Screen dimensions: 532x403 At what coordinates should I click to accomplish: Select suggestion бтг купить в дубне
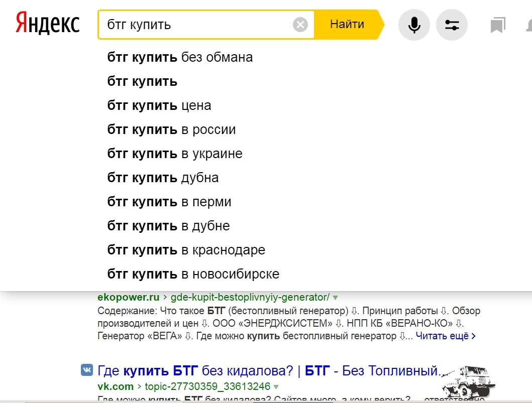[x=169, y=226]
